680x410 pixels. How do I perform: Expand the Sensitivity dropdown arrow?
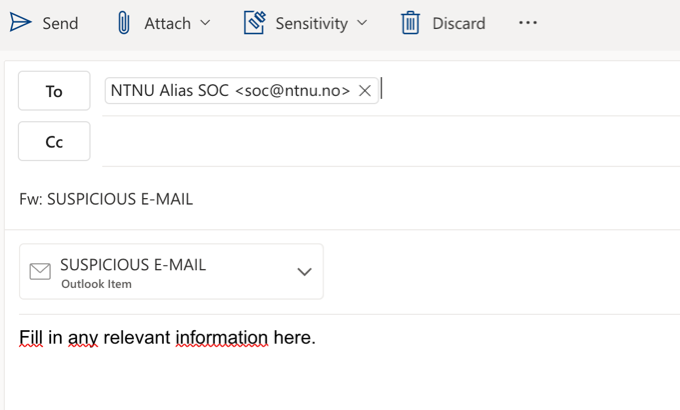[362, 23]
